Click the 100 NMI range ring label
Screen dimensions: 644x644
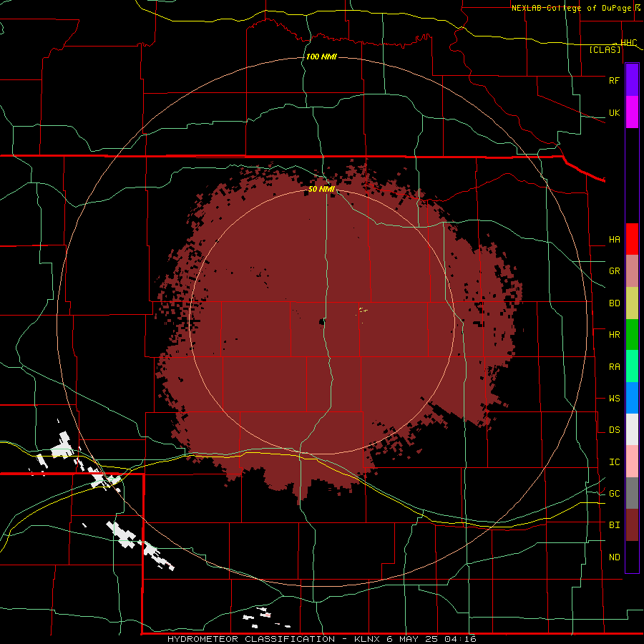click(321, 57)
